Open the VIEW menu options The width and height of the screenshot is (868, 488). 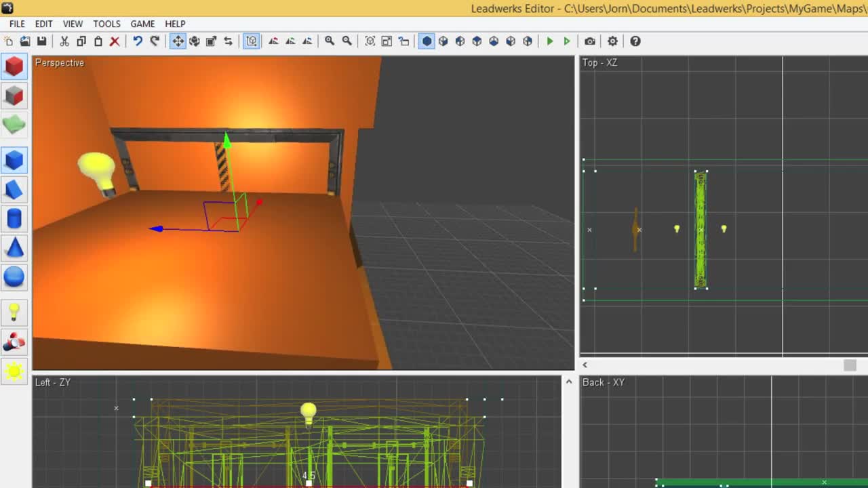point(73,24)
